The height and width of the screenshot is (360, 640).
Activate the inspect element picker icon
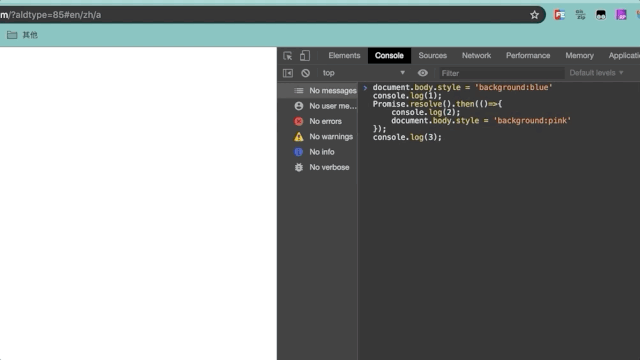(287, 56)
